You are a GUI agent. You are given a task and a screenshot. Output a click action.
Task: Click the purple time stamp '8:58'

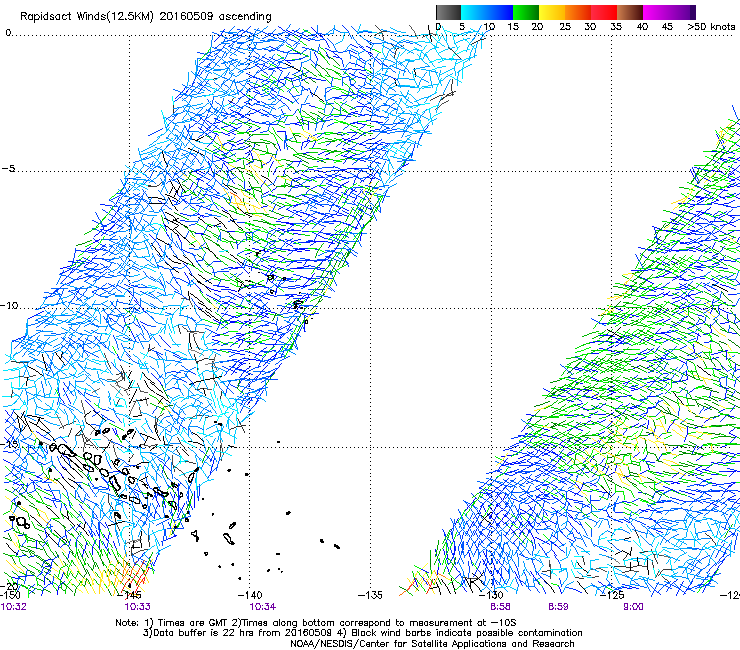500,607
